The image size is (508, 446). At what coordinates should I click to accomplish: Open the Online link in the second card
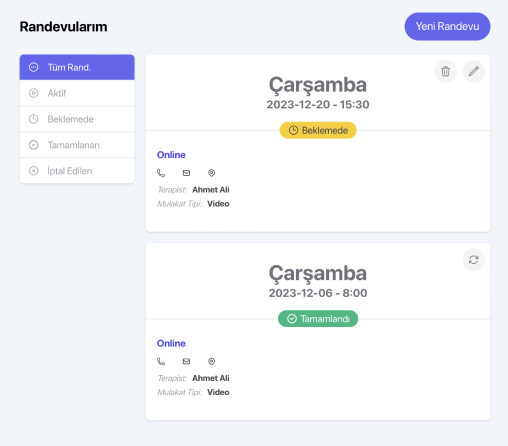171,343
